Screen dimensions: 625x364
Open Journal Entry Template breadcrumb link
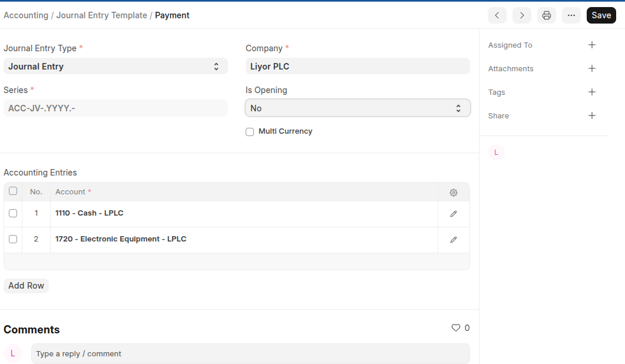pos(101,15)
